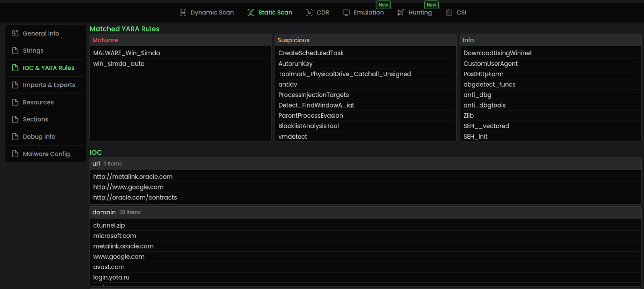Select IOC & YARA Rules section

tap(45, 68)
